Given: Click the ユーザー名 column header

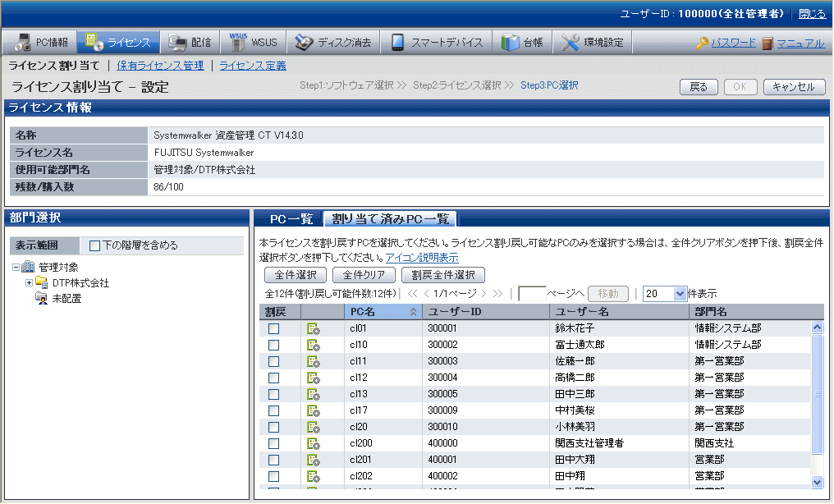Looking at the screenshot, I should pyautogui.click(x=619, y=312).
